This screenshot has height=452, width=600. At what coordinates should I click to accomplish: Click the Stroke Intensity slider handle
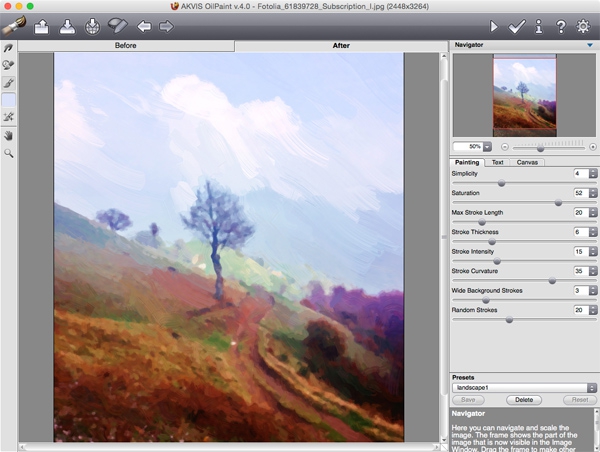tap(497, 261)
